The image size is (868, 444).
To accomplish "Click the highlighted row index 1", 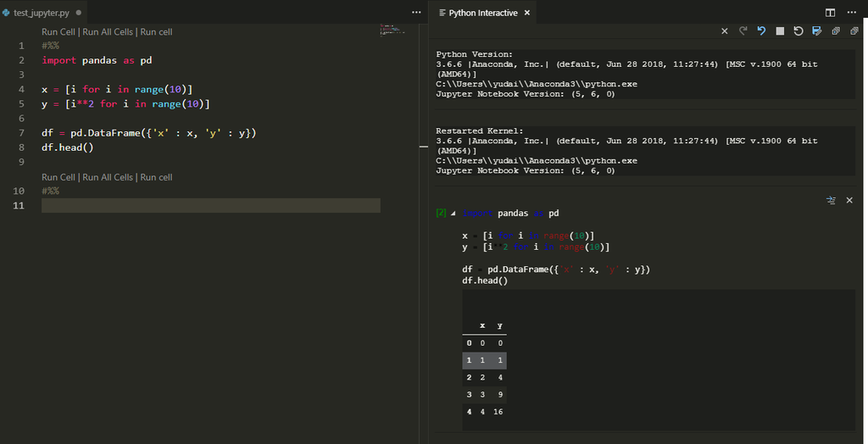I will [469, 360].
